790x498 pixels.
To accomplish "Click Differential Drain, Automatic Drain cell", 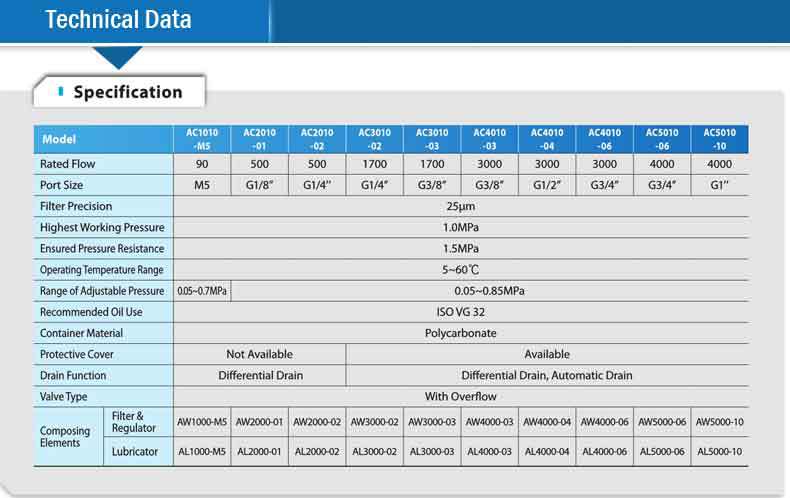I will [547, 376].
